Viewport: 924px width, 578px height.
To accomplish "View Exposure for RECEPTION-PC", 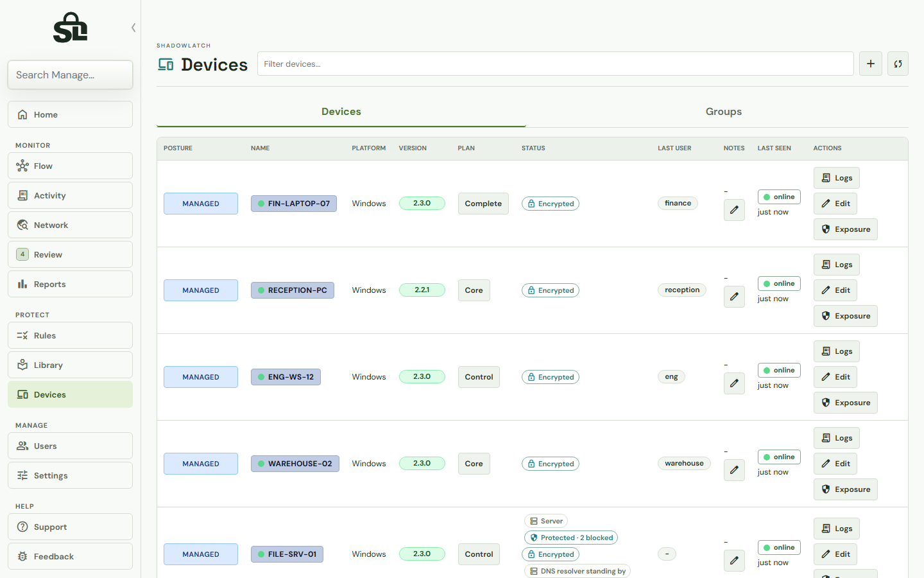I will click(846, 316).
